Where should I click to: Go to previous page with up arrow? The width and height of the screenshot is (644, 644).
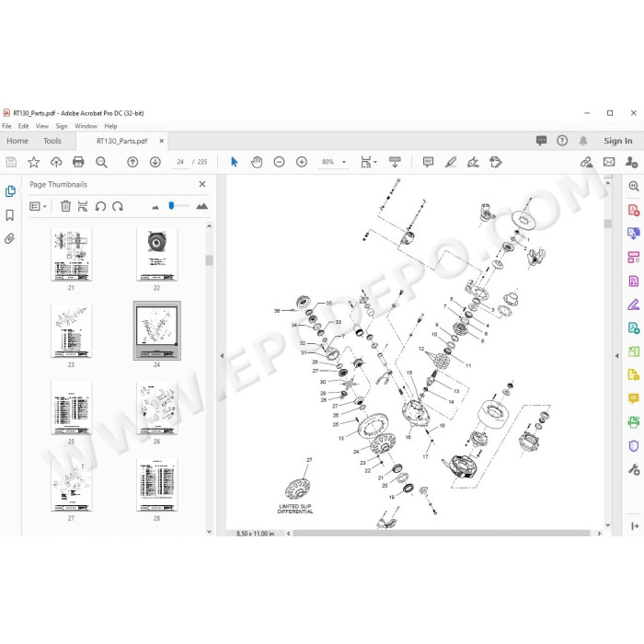(132, 162)
